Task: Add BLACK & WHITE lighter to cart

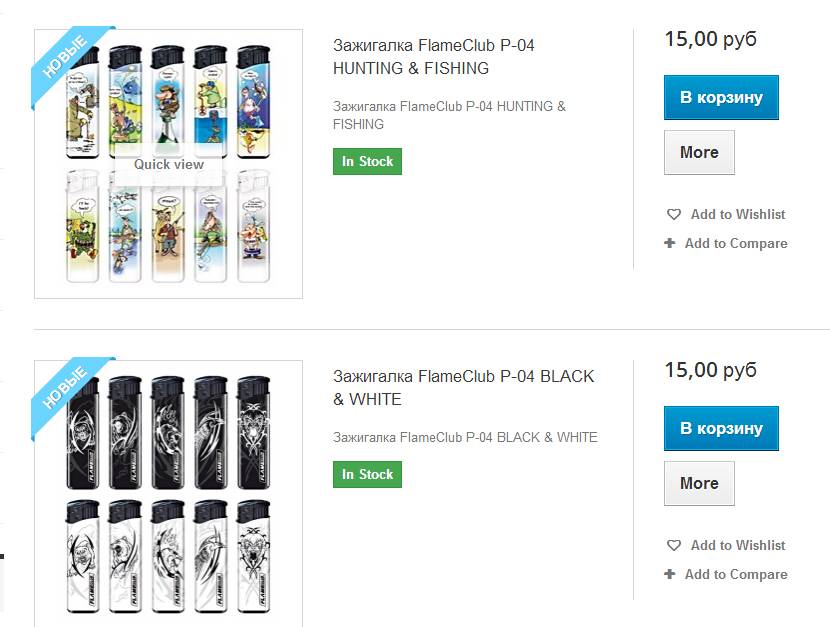Action: pyautogui.click(x=721, y=428)
